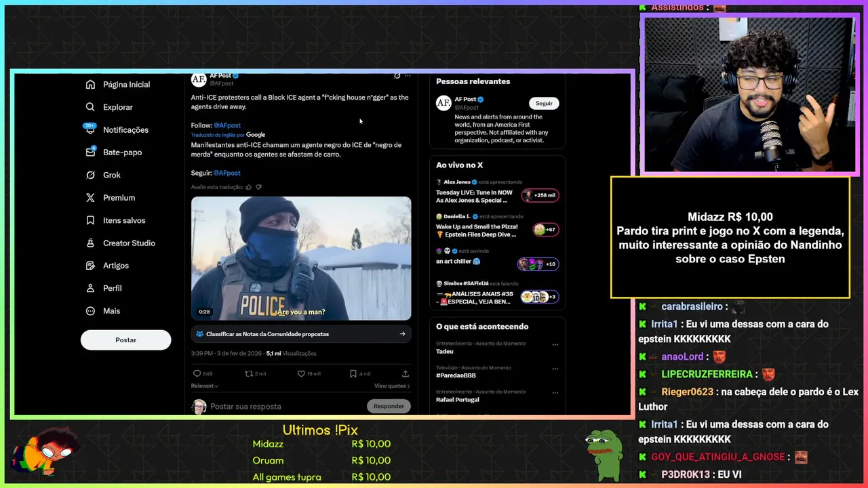This screenshot has height=488, width=868.
Task: Bookmark the post showing 4 mil
Action: pos(353,373)
